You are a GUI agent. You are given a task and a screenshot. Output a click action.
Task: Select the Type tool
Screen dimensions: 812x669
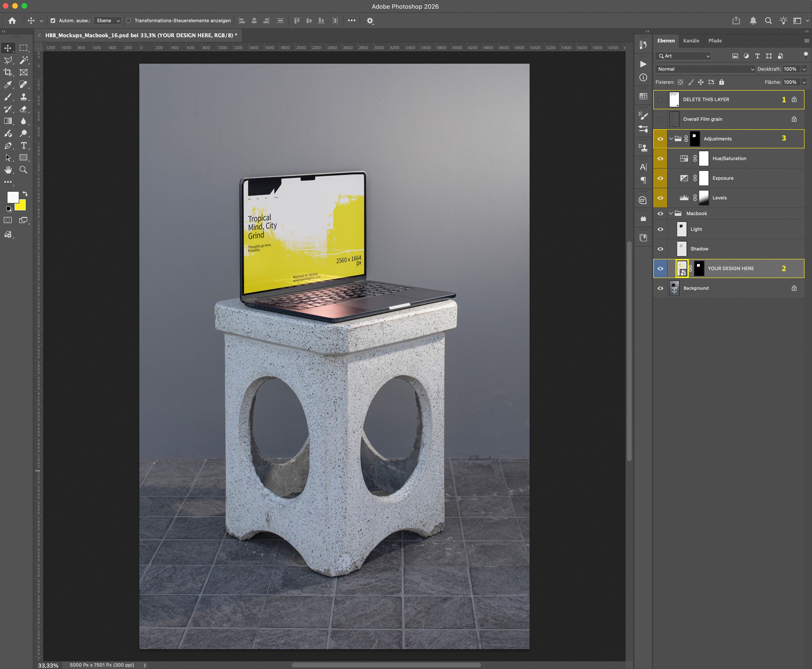(x=24, y=146)
